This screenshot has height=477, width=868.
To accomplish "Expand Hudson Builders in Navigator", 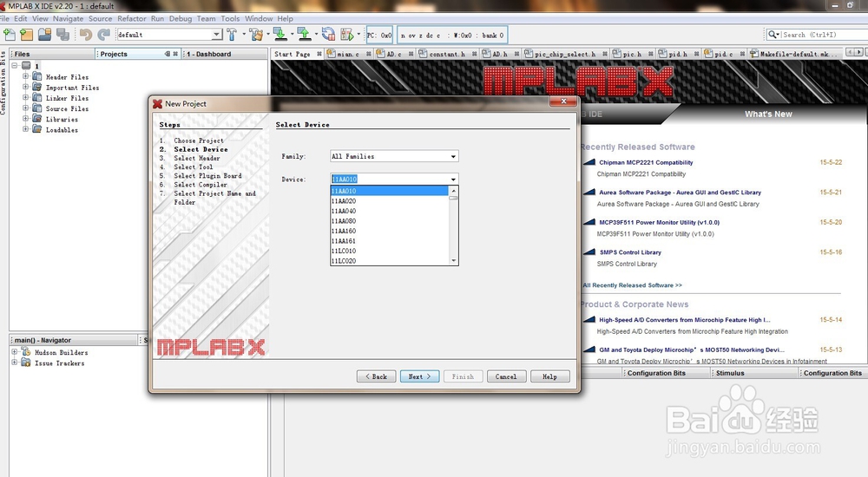I will coord(15,352).
